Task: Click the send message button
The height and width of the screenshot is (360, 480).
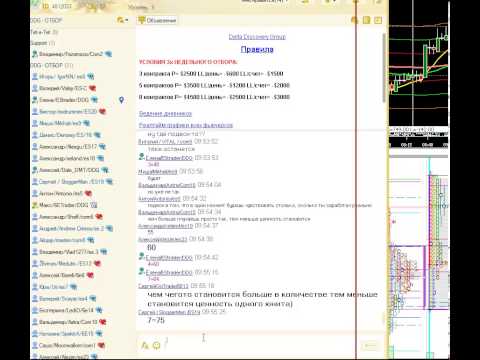Action: tap(371, 346)
